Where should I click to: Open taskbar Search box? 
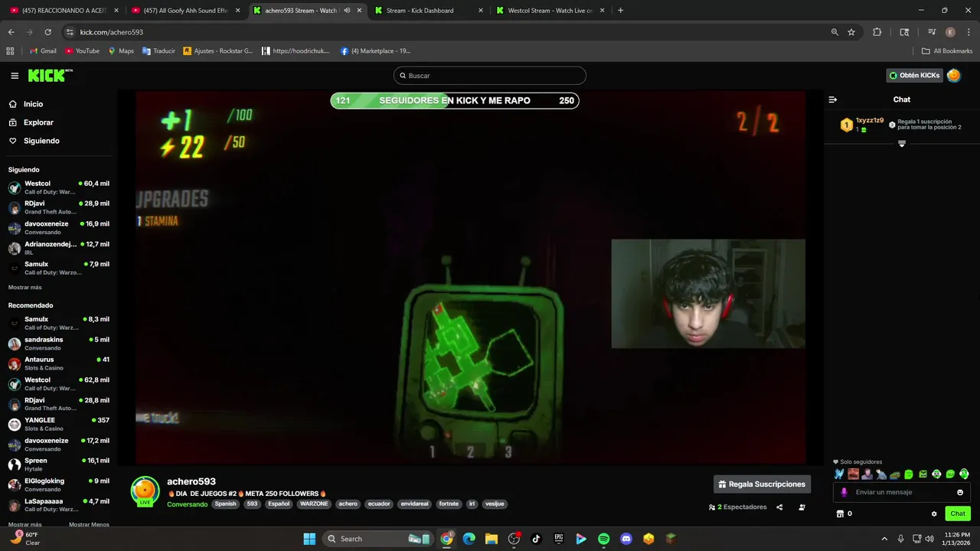378,539
